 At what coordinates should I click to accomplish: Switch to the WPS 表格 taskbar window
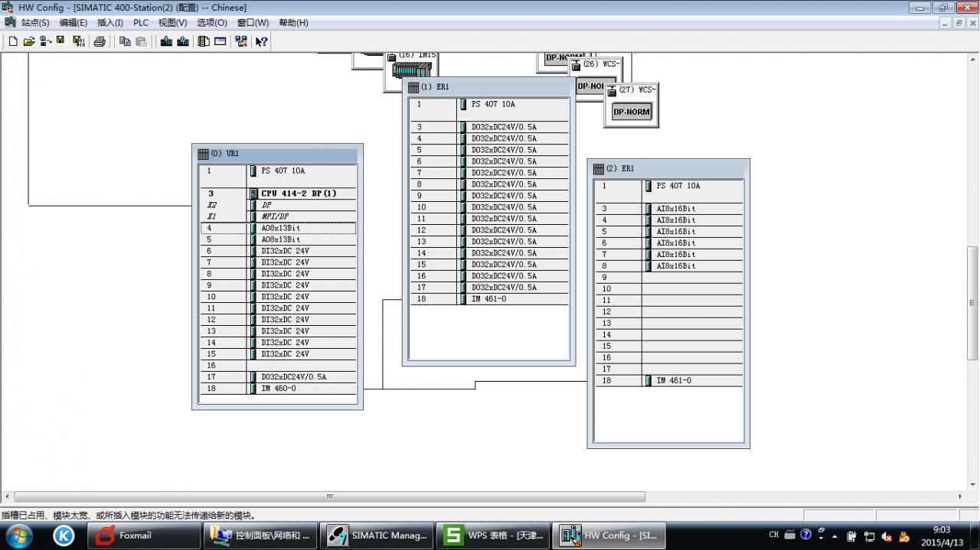tap(492, 535)
